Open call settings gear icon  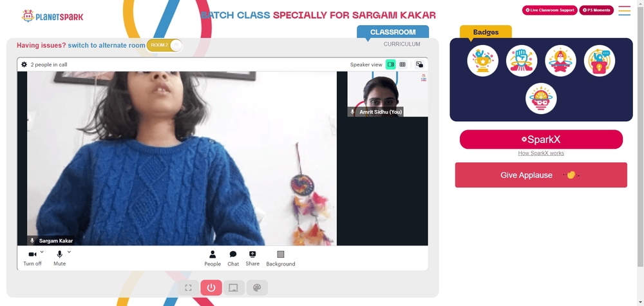pyautogui.click(x=24, y=64)
